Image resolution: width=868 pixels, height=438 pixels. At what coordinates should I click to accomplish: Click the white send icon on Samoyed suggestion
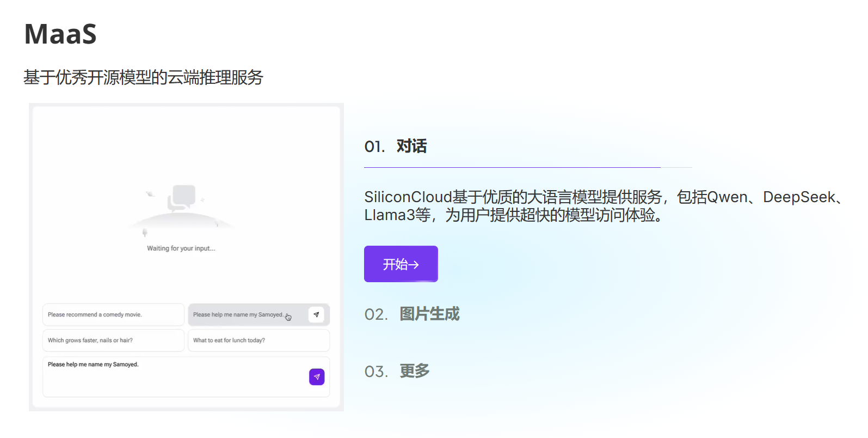point(316,314)
